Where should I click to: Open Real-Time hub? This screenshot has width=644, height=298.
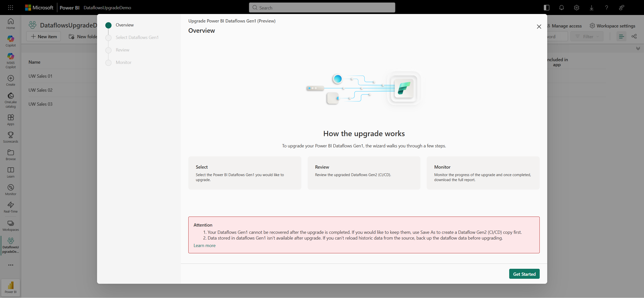(11, 207)
